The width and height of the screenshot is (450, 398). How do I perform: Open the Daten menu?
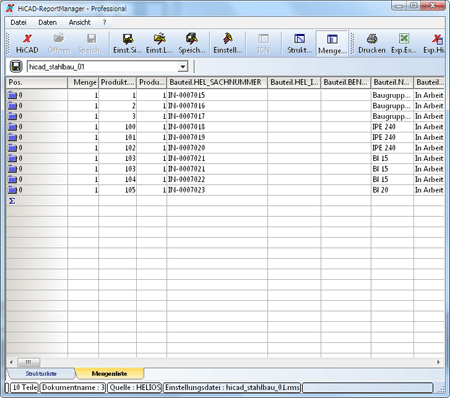pos(47,22)
